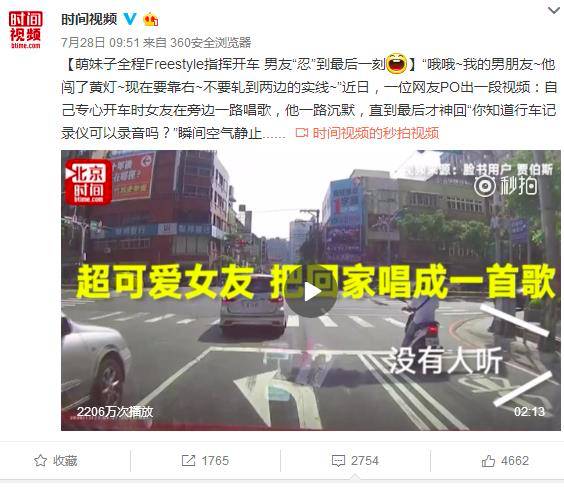Click the blue V verified badge
Viewport: 564px width, 487px height.
click(x=130, y=19)
